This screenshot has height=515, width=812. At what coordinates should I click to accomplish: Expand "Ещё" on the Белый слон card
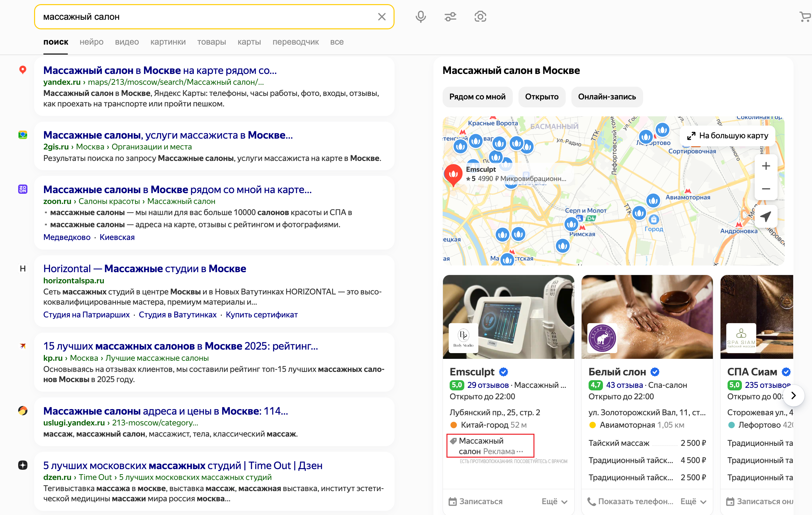point(693,502)
